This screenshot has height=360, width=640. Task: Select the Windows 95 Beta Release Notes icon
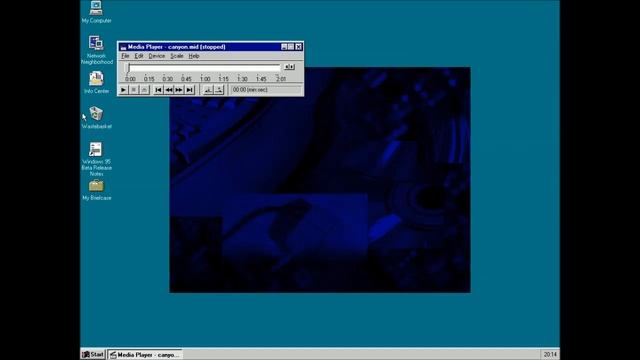[96, 159]
